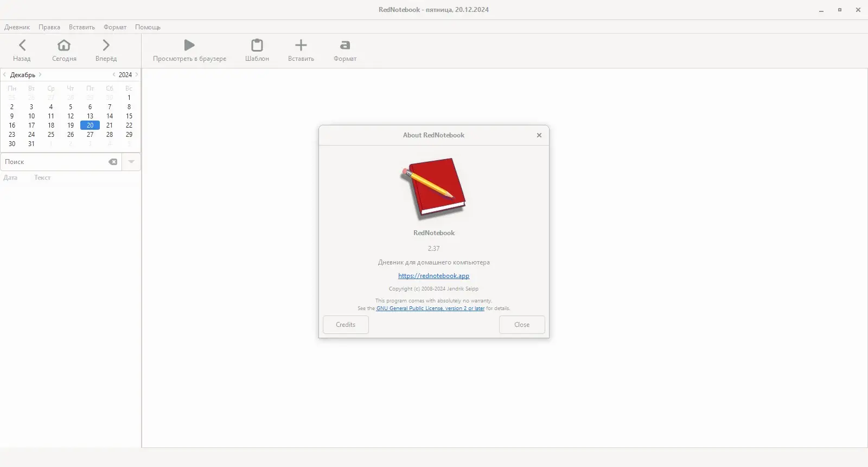Select December 28 in the calendar

tap(110, 135)
